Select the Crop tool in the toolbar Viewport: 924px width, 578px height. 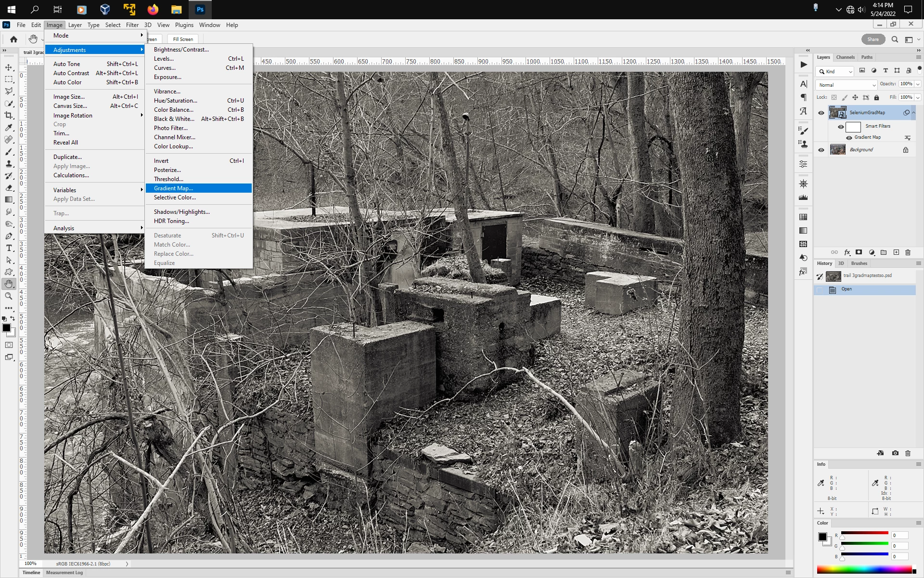(x=9, y=116)
